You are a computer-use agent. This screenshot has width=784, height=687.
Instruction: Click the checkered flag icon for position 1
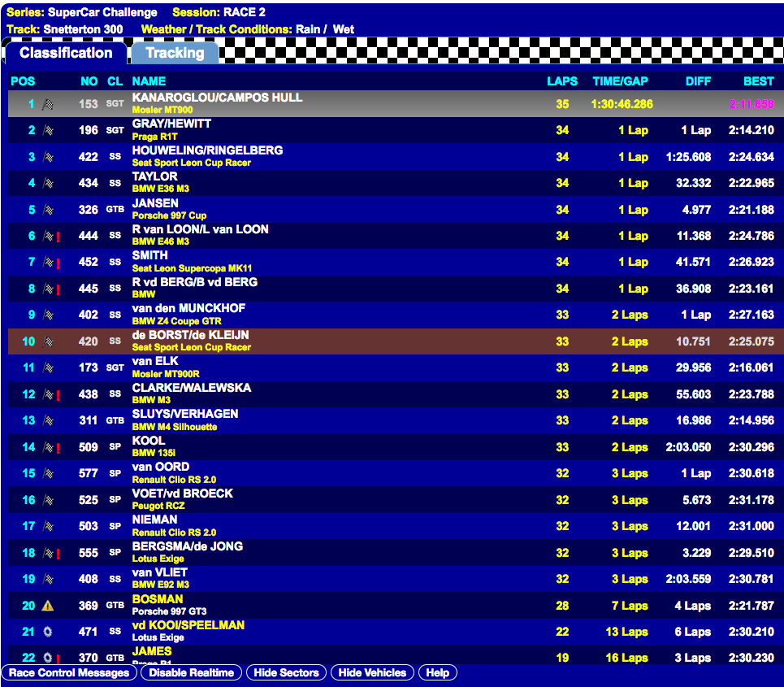pyautogui.click(x=48, y=104)
